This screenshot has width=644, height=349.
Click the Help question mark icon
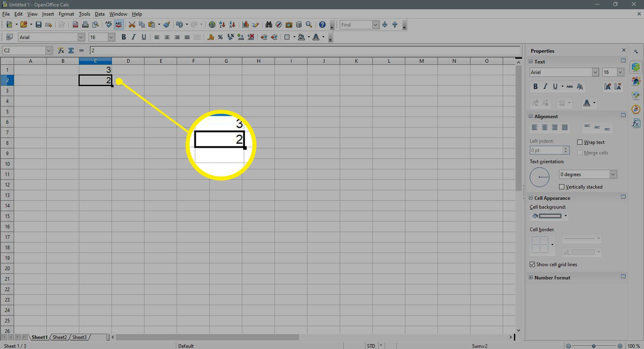coord(322,25)
